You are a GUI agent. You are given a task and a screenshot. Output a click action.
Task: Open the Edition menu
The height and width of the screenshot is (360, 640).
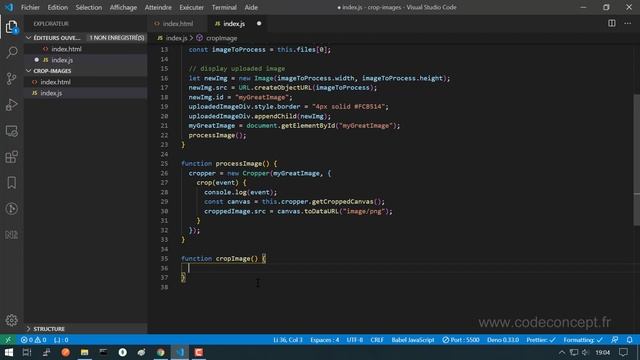tap(58, 7)
